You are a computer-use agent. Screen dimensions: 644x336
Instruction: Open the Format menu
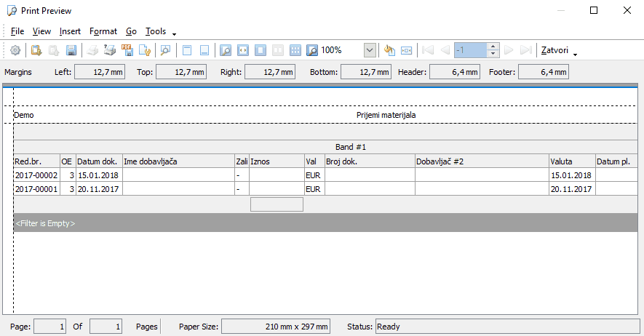(103, 31)
